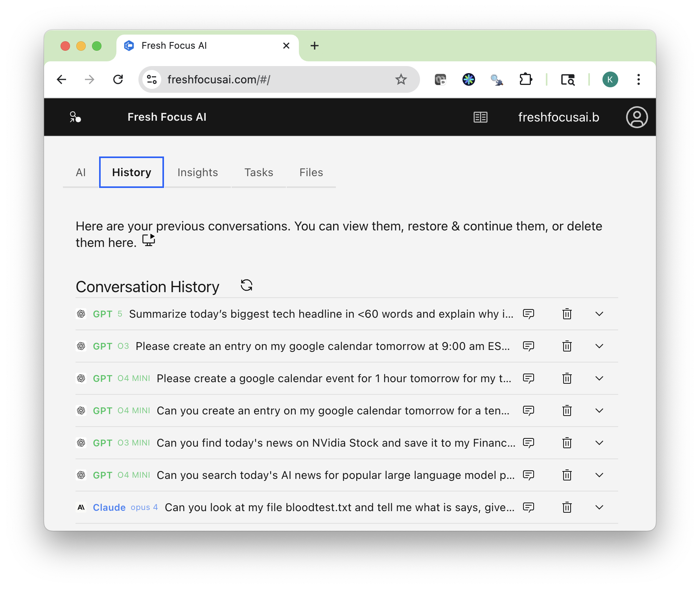
Task: Delete the GPT 5 tech headline conversation
Action: 567,314
